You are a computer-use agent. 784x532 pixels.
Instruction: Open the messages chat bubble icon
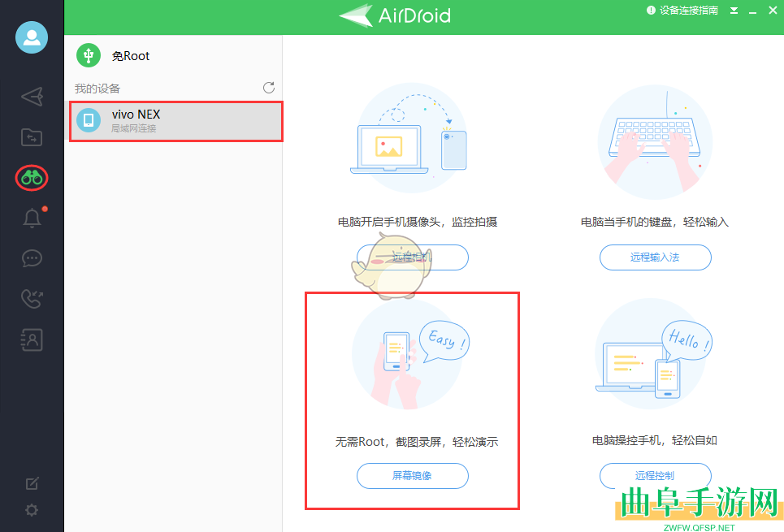coord(32,258)
